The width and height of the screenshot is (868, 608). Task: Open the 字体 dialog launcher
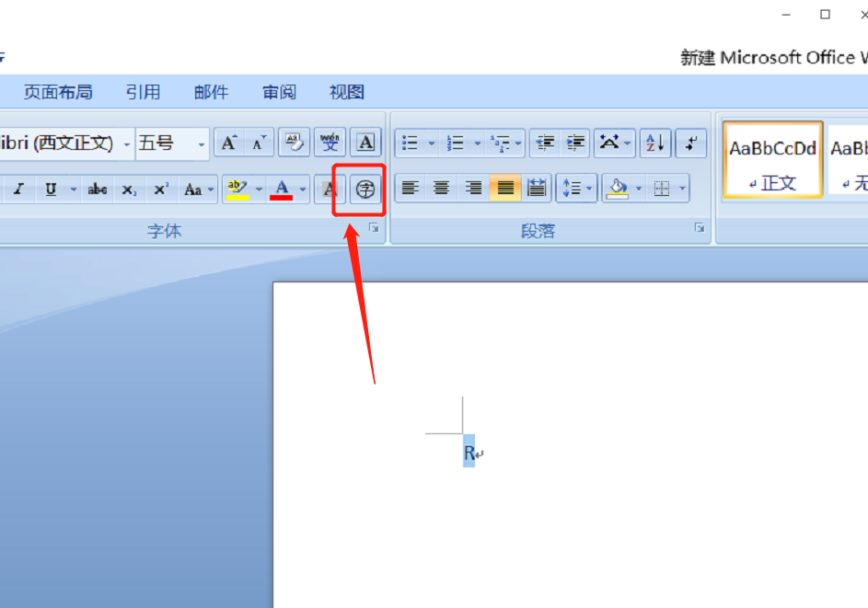(x=375, y=228)
